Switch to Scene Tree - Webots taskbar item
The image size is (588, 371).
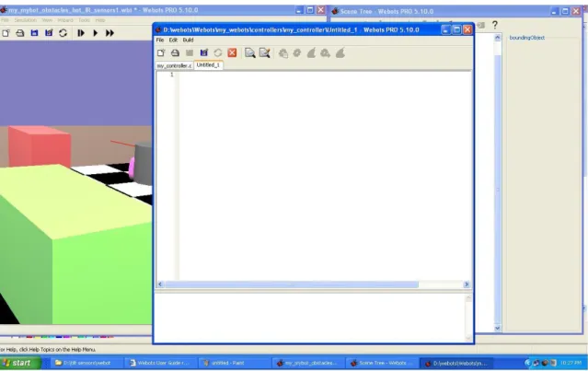(381, 363)
